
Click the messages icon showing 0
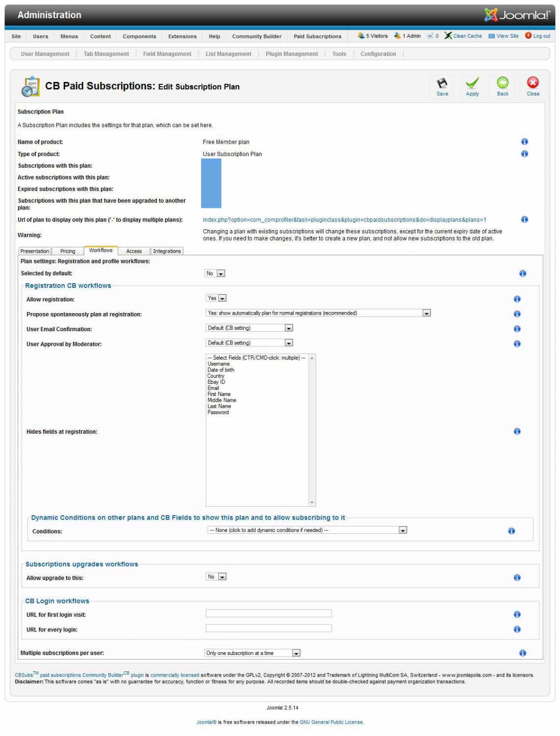(x=430, y=35)
